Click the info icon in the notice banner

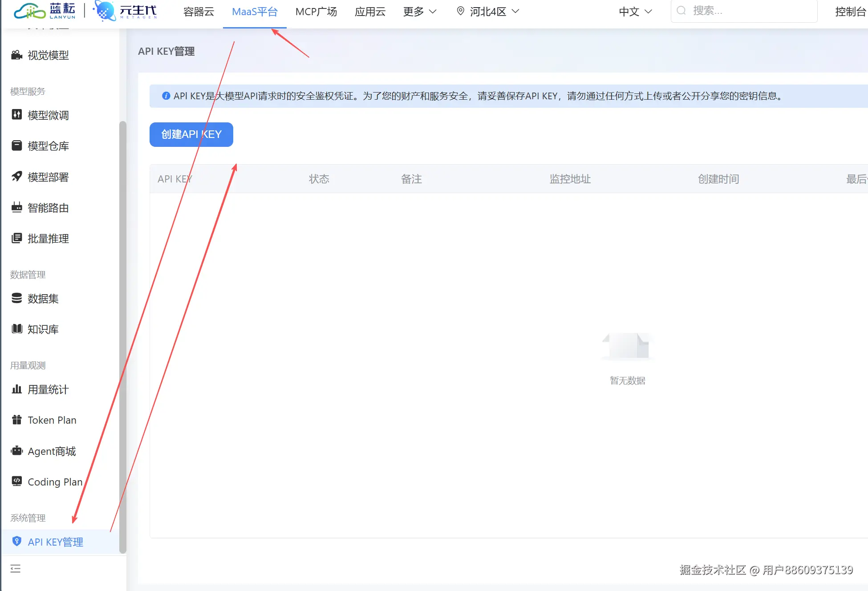click(x=166, y=96)
